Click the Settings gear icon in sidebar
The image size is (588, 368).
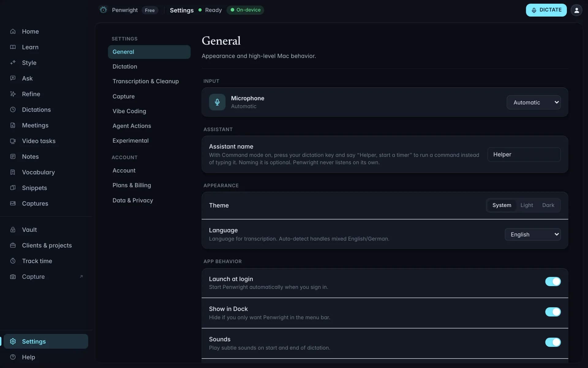[x=13, y=341]
